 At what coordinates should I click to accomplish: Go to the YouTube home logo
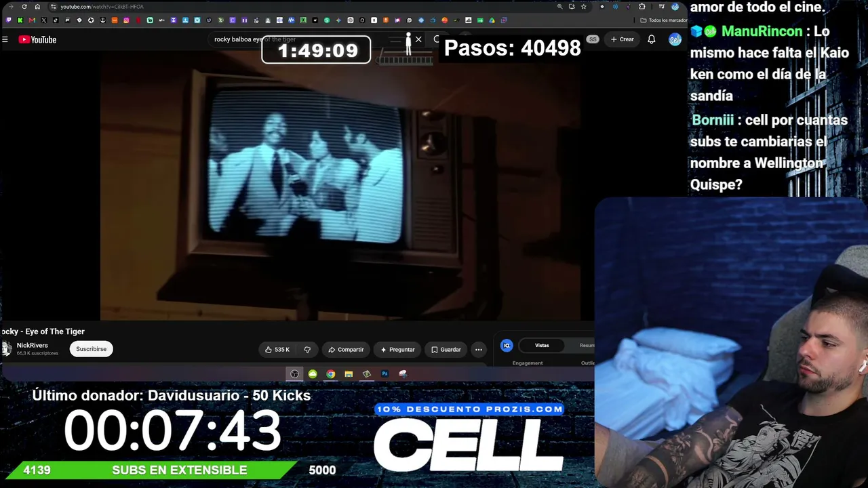[x=37, y=39]
